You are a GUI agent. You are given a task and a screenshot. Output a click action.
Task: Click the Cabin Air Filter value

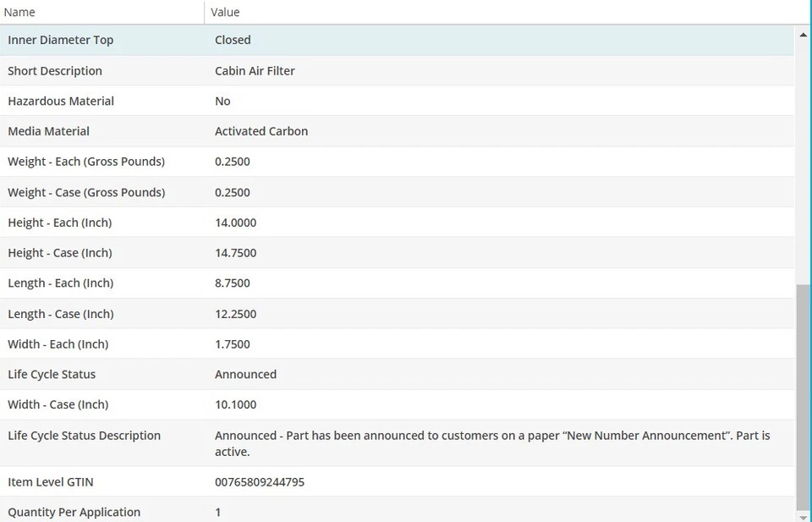click(x=255, y=71)
